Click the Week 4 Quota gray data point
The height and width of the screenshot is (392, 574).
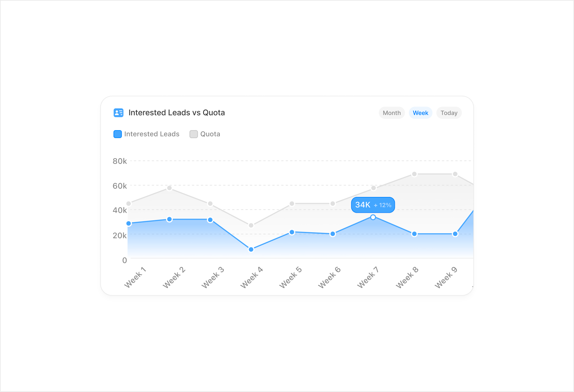pos(251,225)
